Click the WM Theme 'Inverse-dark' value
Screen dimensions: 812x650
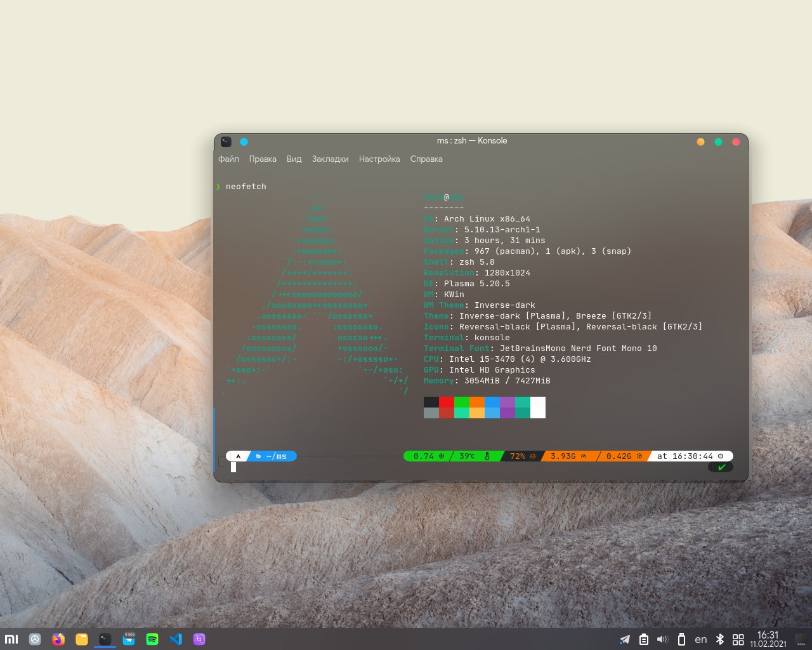click(505, 305)
